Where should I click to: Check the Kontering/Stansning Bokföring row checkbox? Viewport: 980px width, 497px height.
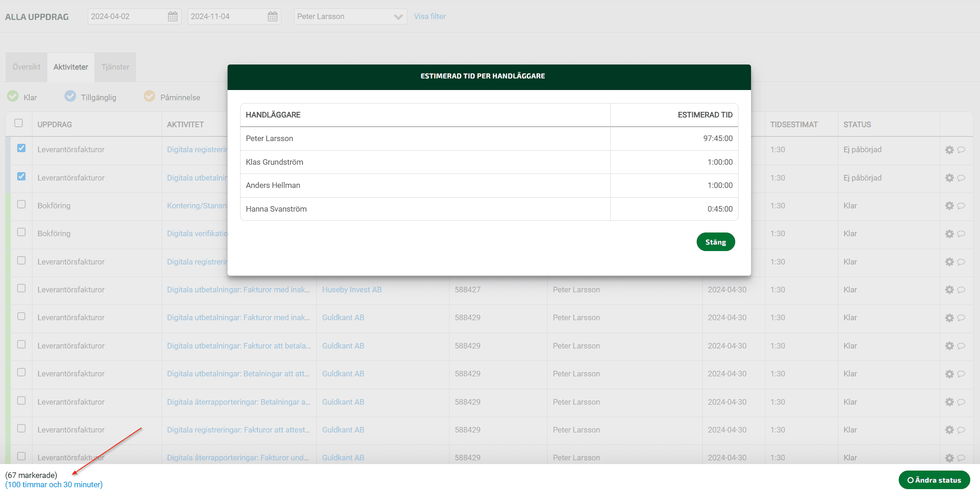tap(21, 204)
